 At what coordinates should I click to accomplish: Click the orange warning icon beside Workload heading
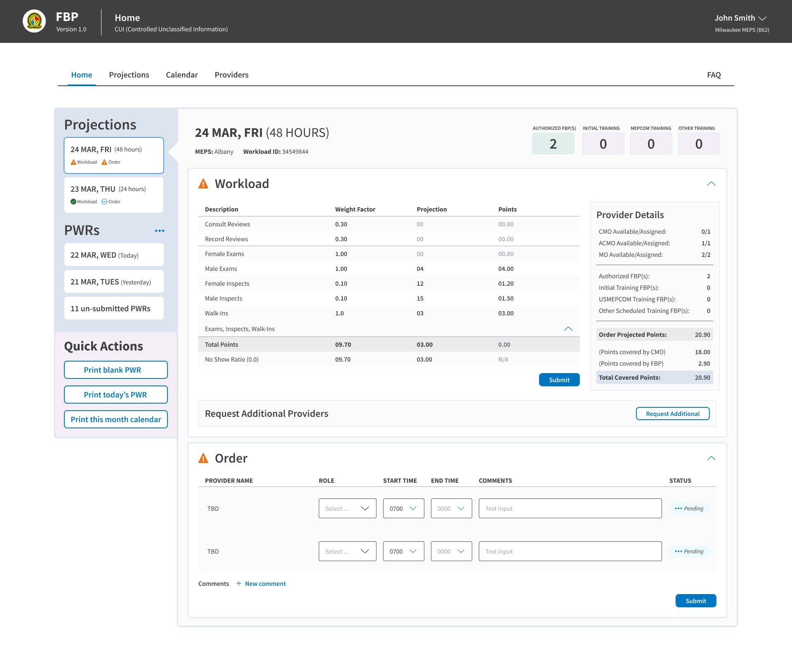coord(203,183)
